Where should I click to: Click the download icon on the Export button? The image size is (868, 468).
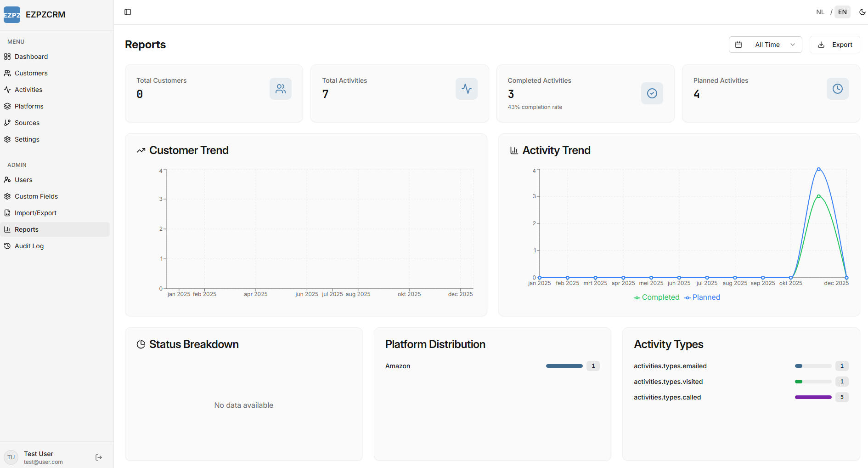[821, 44]
